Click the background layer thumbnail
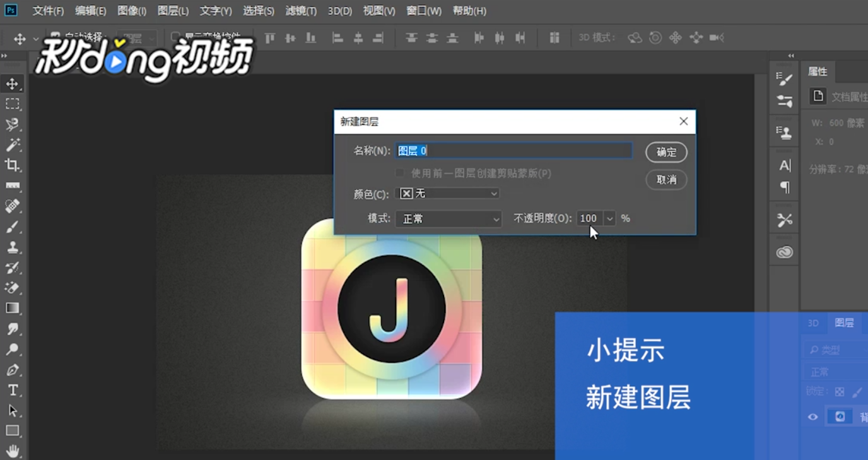The image size is (868, 460). click(840, 416)
